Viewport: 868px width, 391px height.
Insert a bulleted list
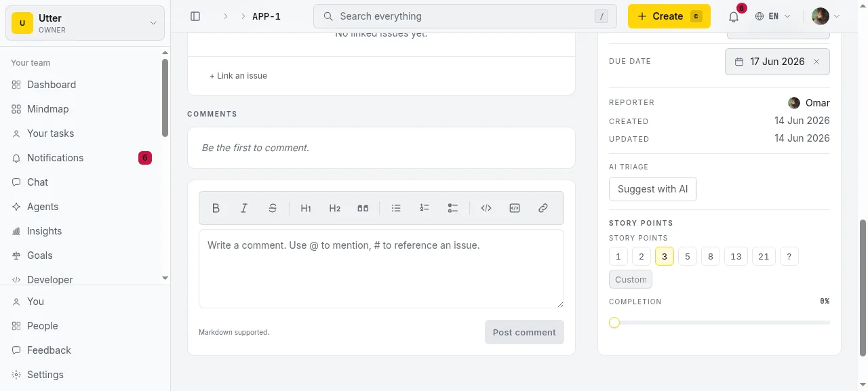coord(396,208)
